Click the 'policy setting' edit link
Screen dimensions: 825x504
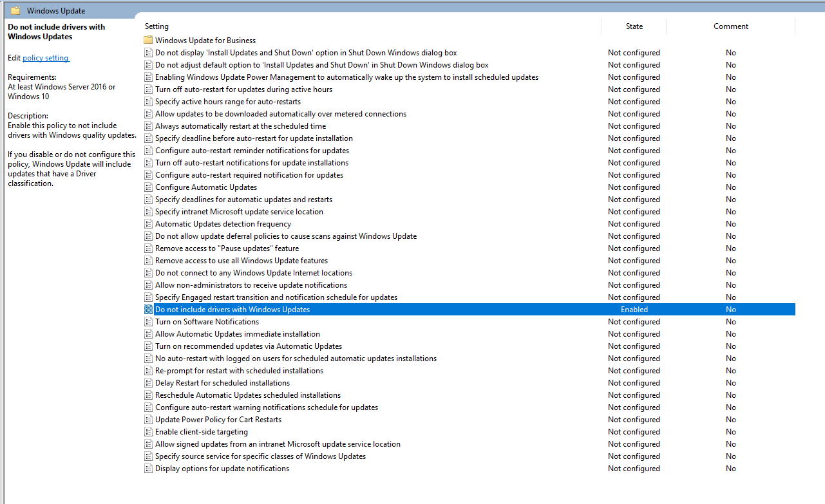pyautogui.click(x=45, y=58)
